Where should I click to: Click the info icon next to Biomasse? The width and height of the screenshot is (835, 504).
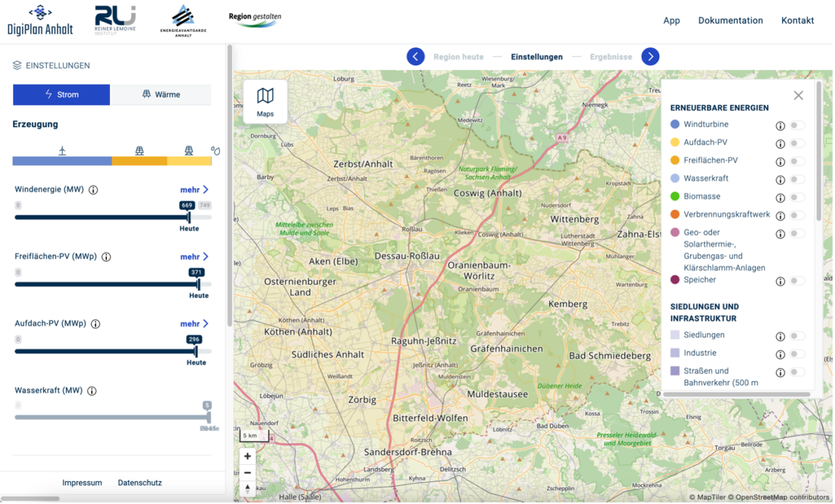[x=780, y=196]
